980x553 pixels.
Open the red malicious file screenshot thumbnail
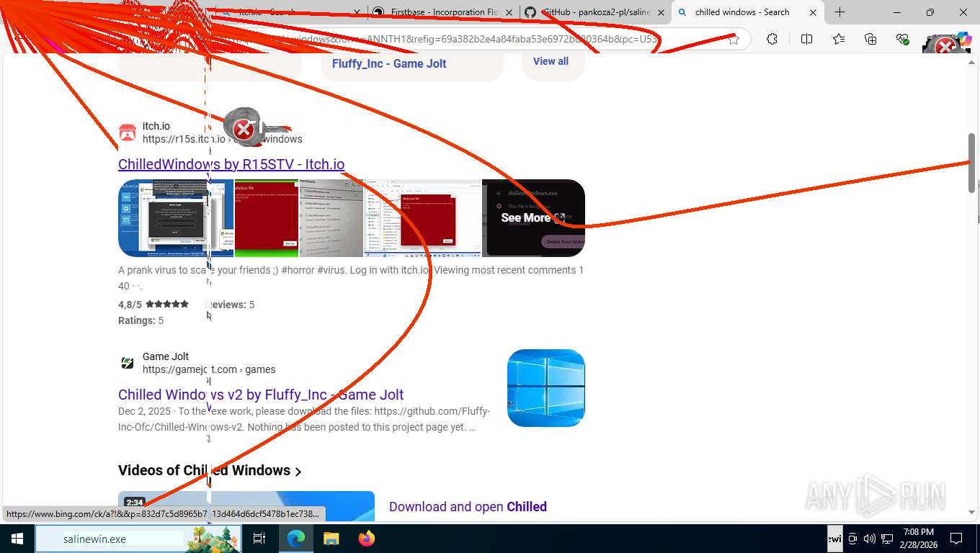coord(267,217)
